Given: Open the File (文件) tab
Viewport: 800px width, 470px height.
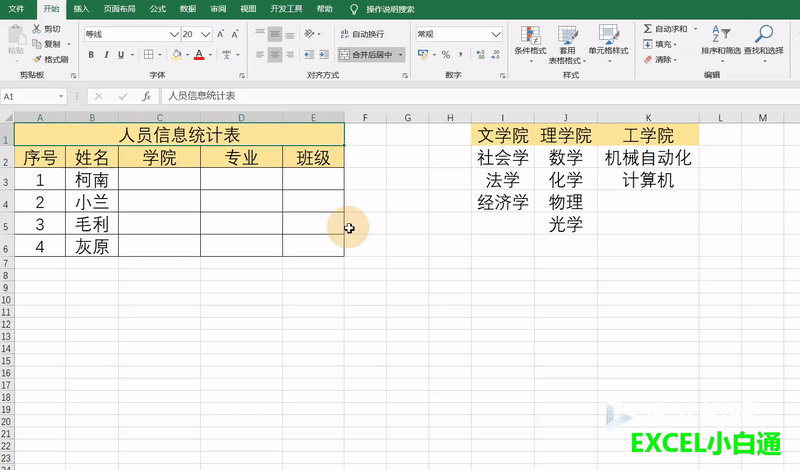Looking at the screenshot, I should (16, 9).
